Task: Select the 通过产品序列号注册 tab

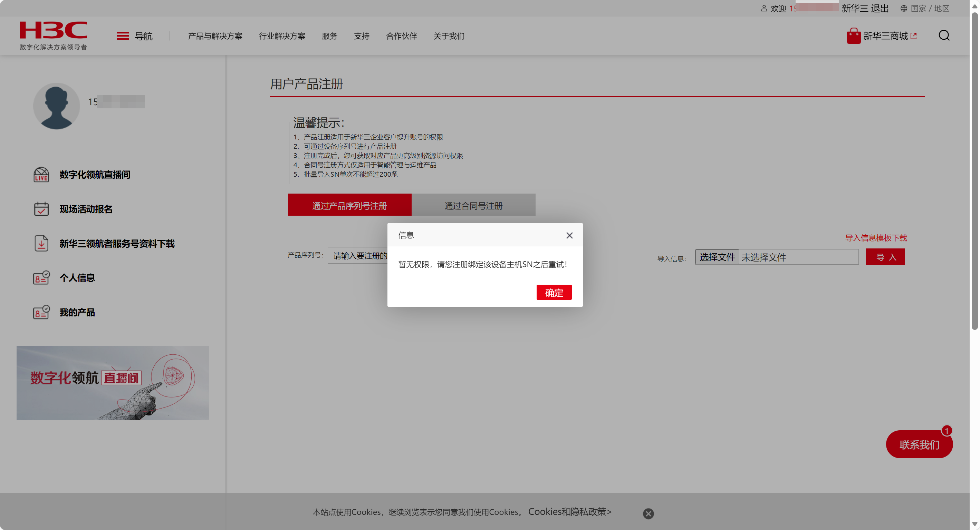Action: point(349,205)
